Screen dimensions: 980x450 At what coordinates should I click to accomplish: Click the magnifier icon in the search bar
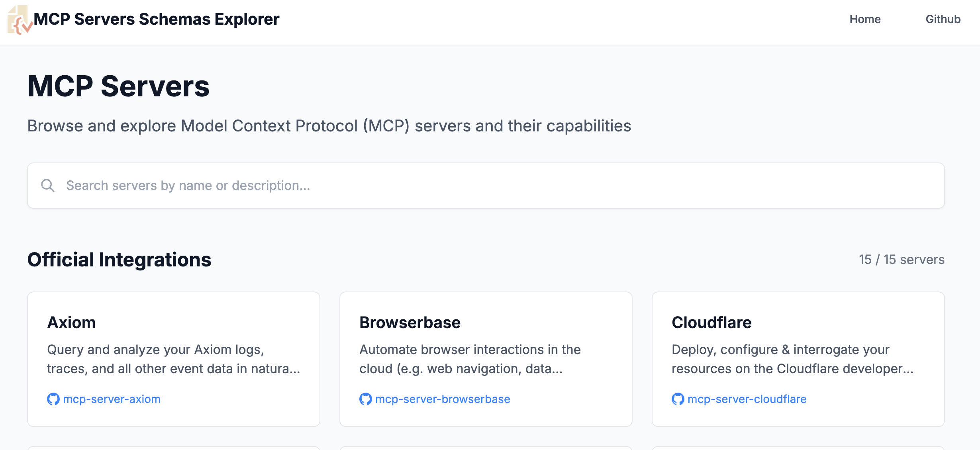pyautogui.click(x=48, y=186)
